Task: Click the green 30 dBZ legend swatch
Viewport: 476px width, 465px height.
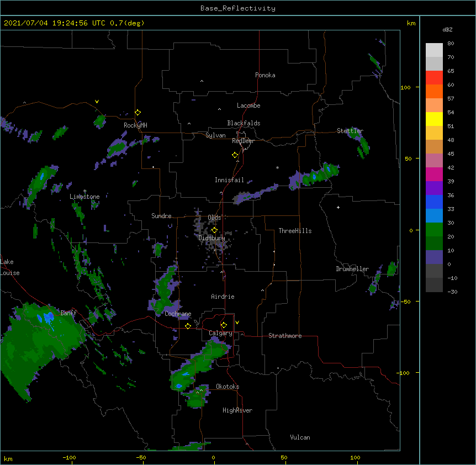Action: point(434,230)
